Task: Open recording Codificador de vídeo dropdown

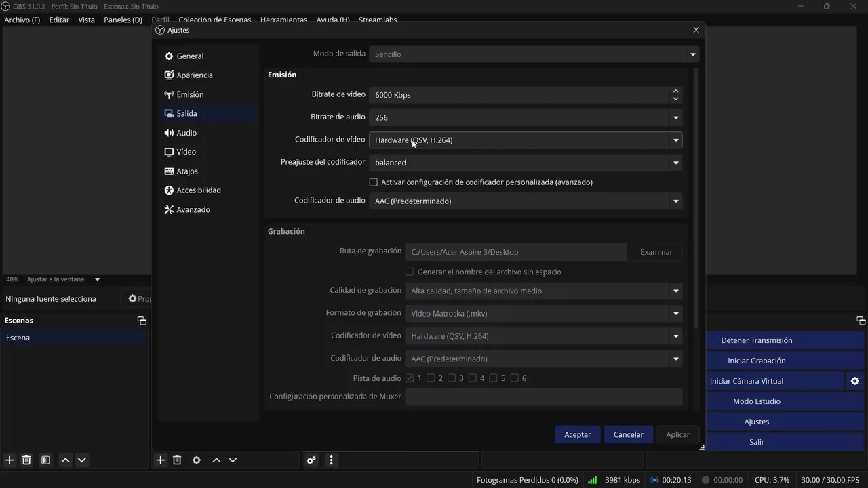Action: [544, 336]
